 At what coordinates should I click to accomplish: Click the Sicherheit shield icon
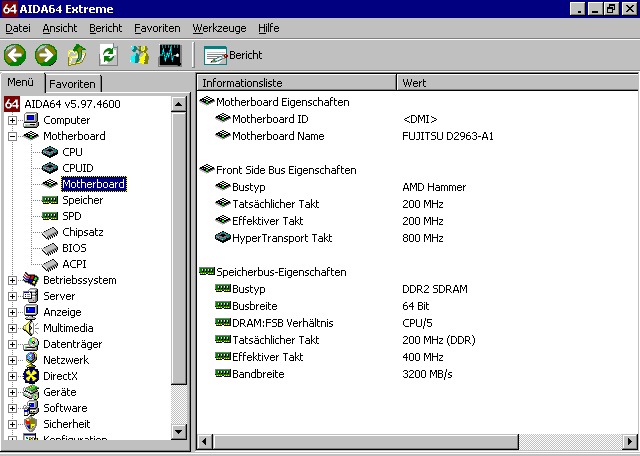tap(31, 424)
